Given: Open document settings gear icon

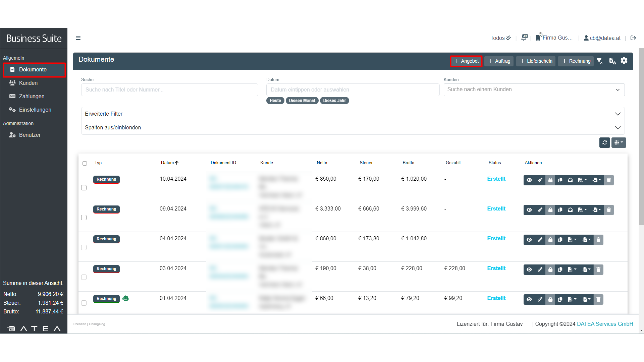Looking at the screenshot, I should 624,61.
